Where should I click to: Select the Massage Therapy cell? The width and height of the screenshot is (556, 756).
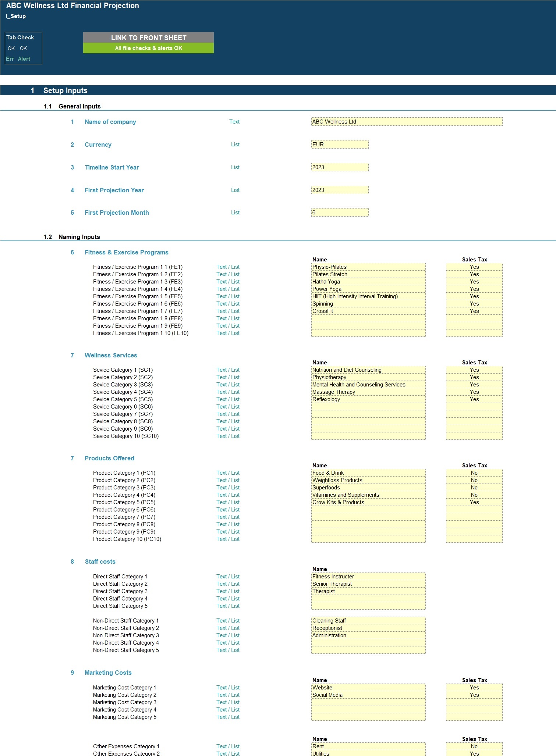coord(368,392)
